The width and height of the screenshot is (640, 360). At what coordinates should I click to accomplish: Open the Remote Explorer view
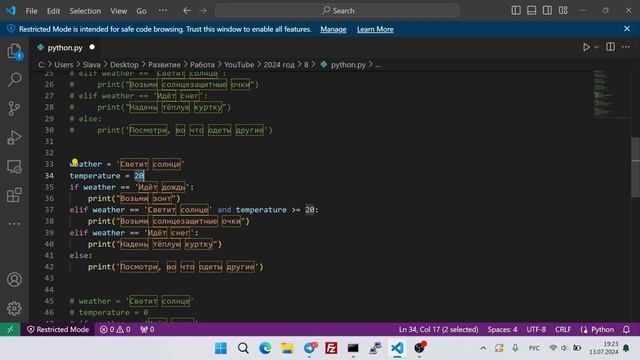click(x=14, y=167)
